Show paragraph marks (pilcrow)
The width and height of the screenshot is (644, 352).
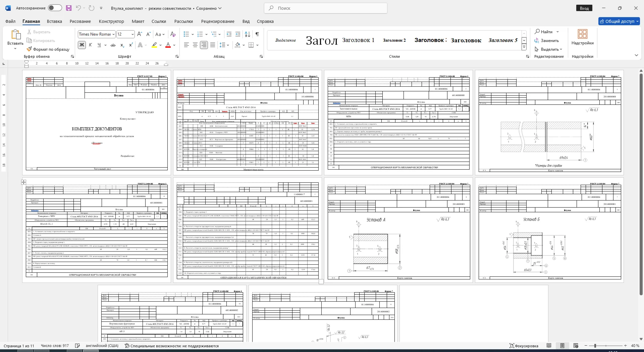click(257, 34)
